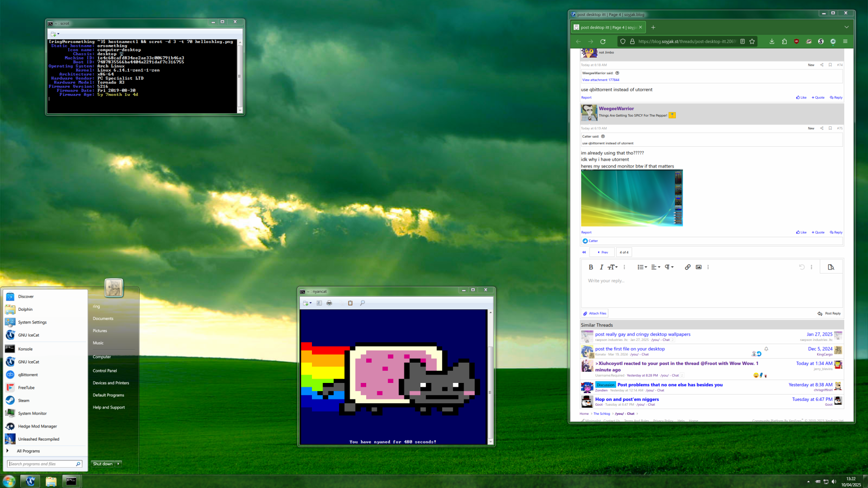This screenshot has width=868, height=488.
Task: Go back in the browser window
Action: [x=578, y=42]
